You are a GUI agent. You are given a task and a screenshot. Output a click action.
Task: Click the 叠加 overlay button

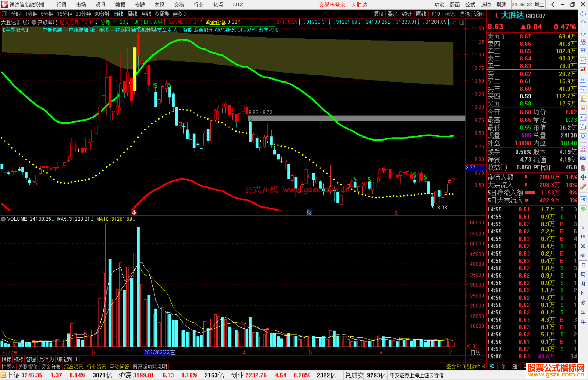(x=393, y=14)
